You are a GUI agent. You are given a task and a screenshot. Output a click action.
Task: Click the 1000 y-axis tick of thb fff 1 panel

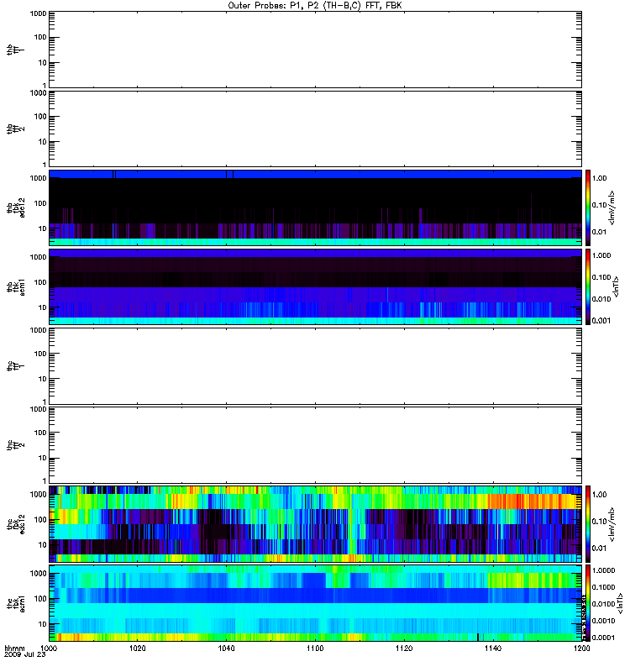[x=38, y=13]
